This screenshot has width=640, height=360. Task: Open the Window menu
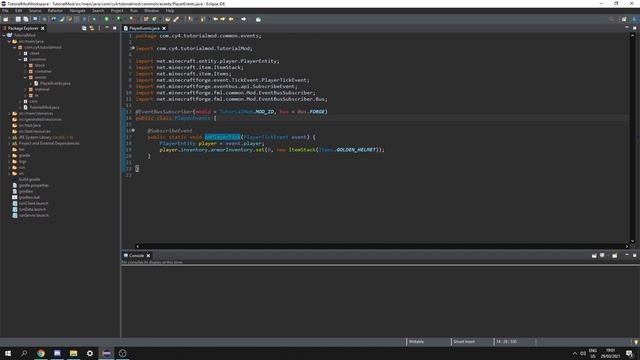(151, 11)
